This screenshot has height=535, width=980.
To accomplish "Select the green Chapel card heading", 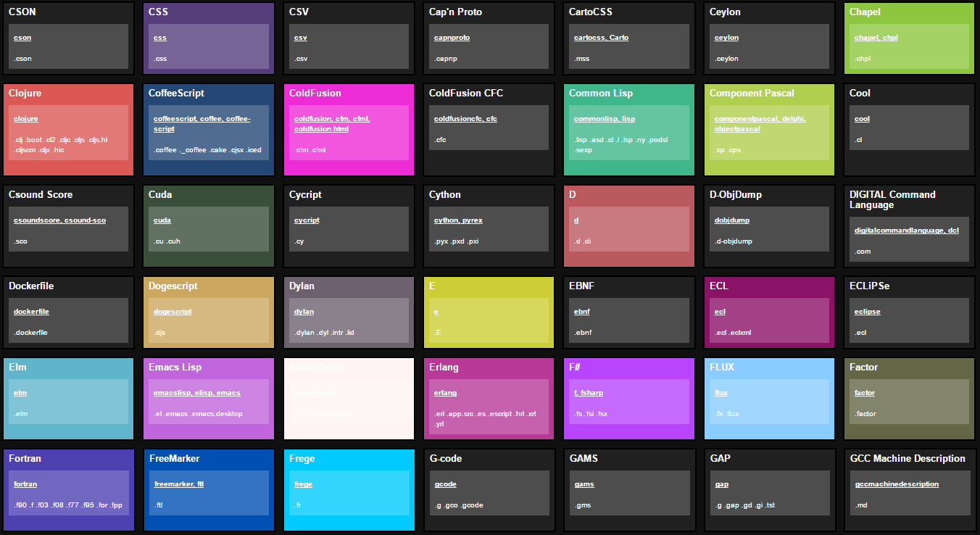I will click(865, 12).
